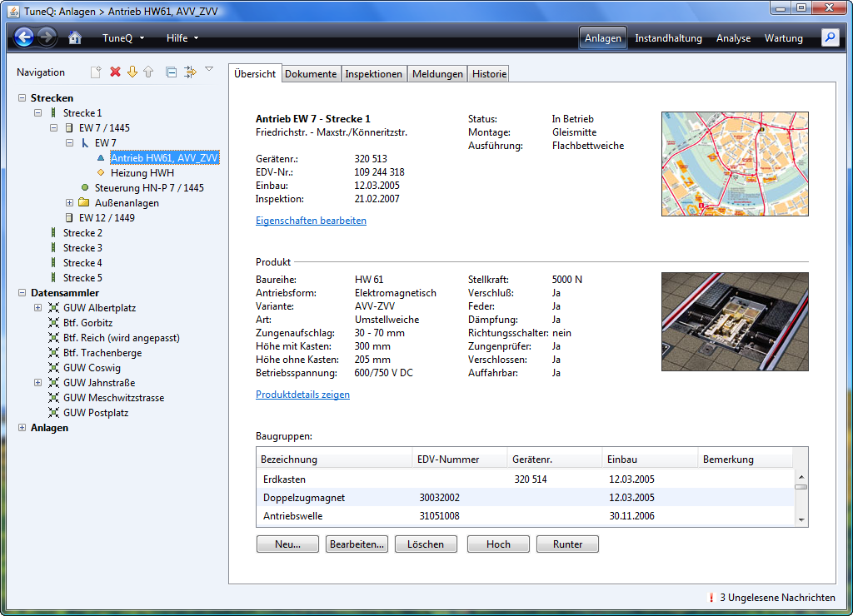This screenshot has height=616, width=853.
Task: Click the Hoch button
Action: point(498,544)
